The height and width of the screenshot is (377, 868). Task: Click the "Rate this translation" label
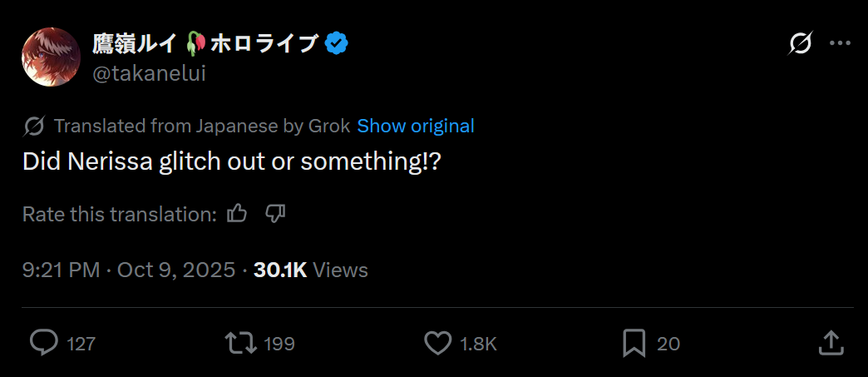[x=119, y=214]
